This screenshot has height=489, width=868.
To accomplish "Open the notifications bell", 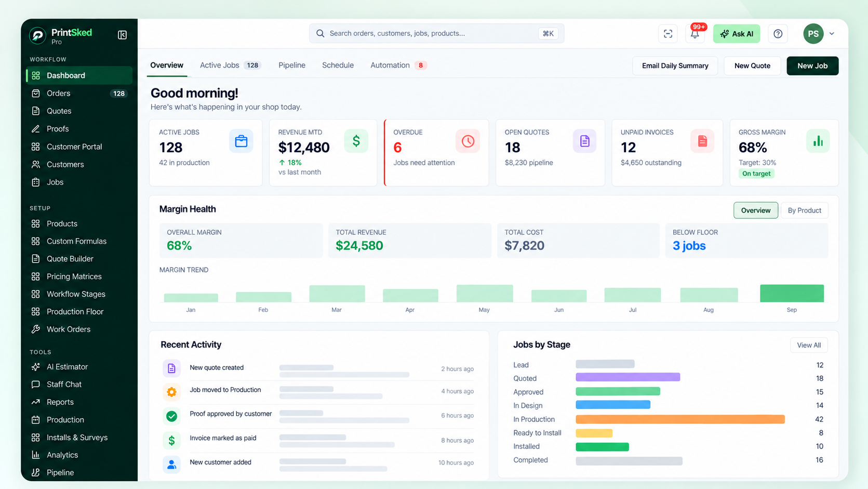I will click(x=695, y=34).
